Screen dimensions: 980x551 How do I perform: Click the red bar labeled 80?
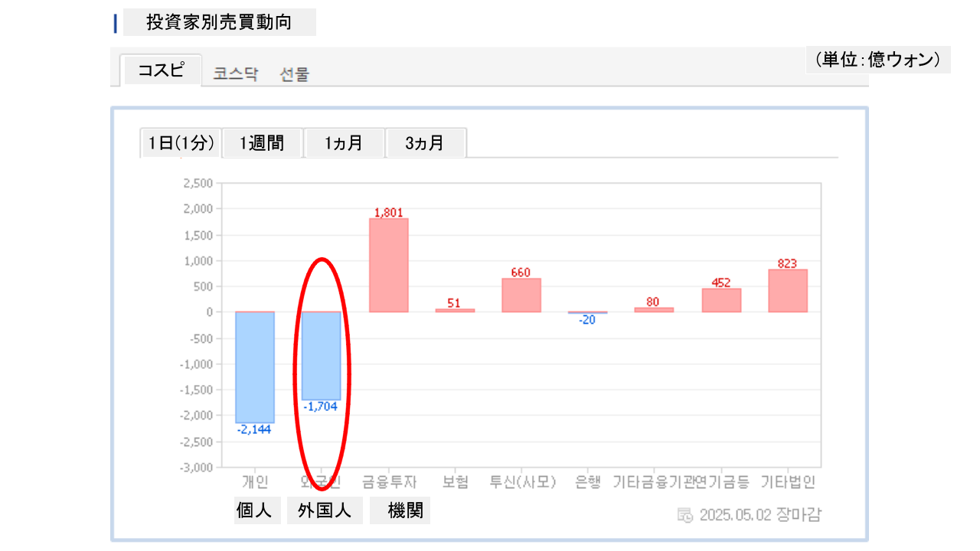point(654,310)
